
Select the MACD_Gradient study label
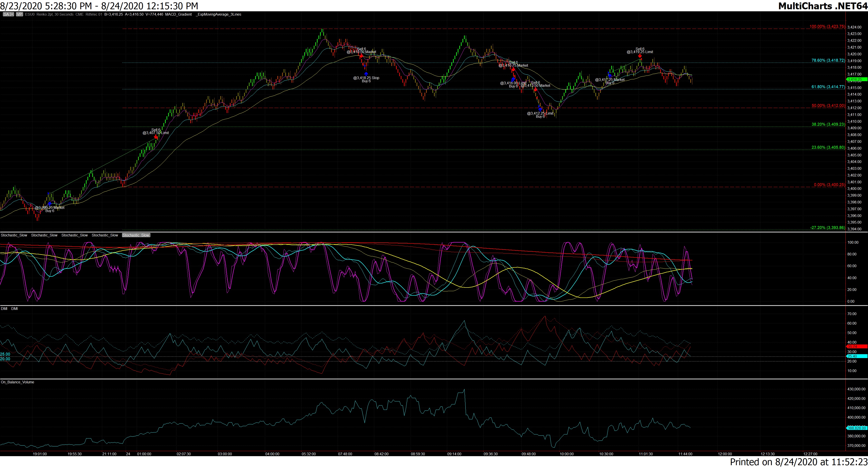[x=179, y=14]
